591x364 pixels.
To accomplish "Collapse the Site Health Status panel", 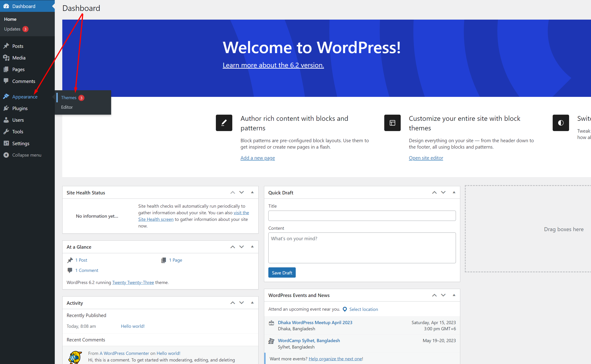I will pyautogui.click(x=252, y=192).
